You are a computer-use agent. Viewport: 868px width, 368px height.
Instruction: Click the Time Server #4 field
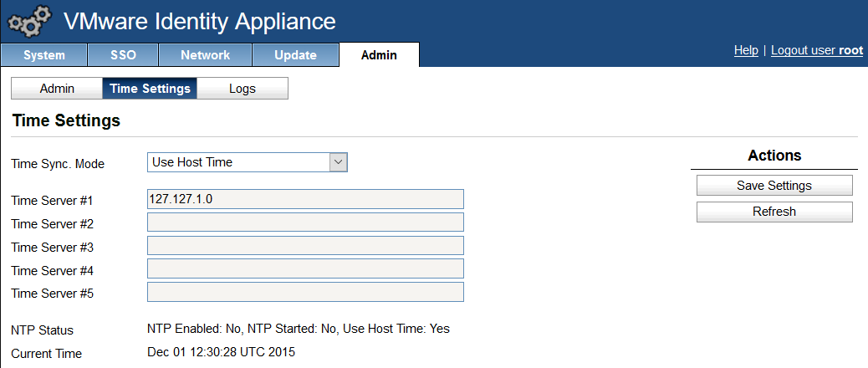click(305, 269)
